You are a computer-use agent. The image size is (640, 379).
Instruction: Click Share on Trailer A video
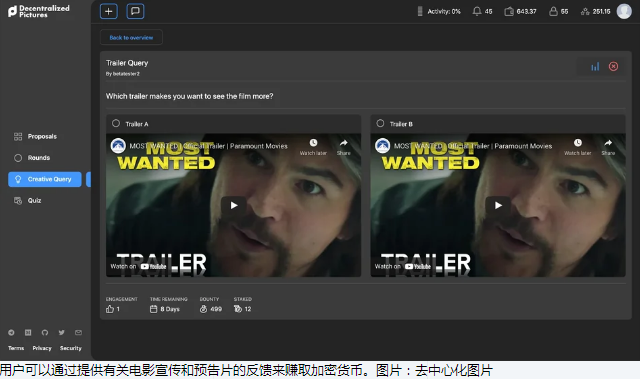(x=344, y=147)
